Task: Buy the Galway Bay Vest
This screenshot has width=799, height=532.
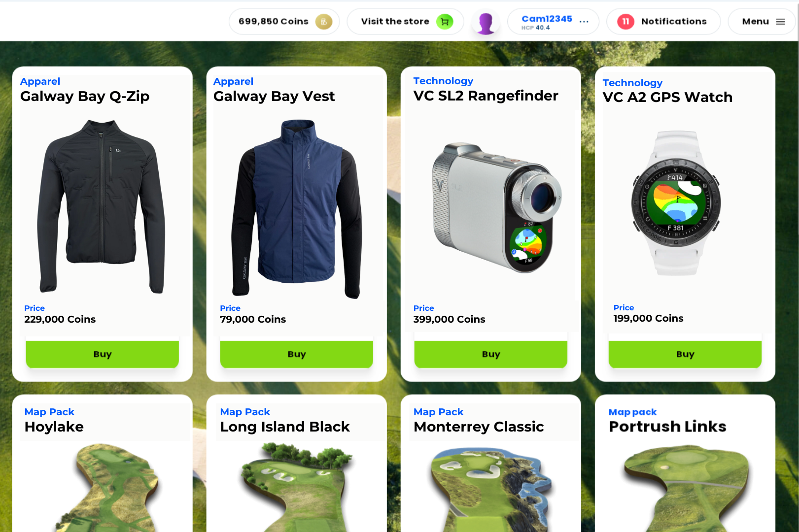Action: click(x=297, y=354)
